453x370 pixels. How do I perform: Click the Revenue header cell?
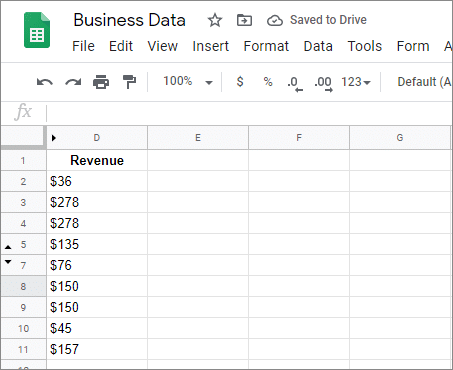coord(97,160)
